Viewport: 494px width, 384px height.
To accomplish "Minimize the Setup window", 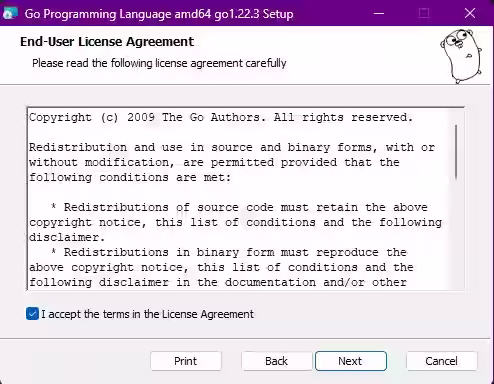I will click(379, 13).
